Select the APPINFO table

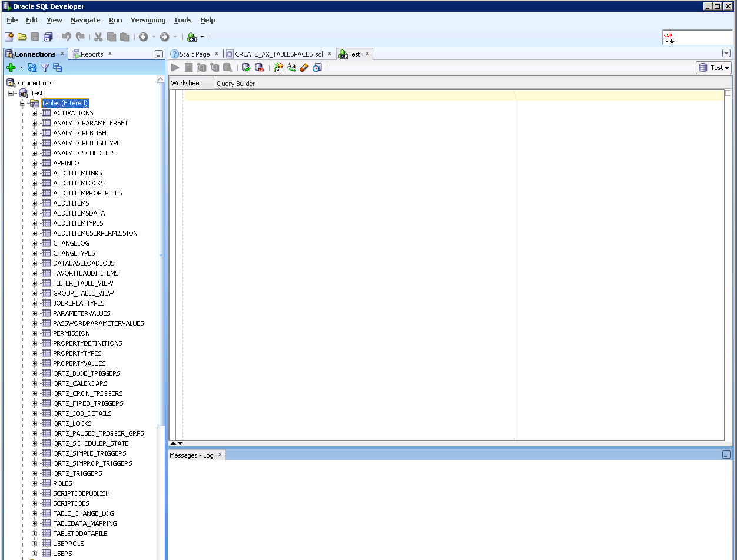click(66, 163)
